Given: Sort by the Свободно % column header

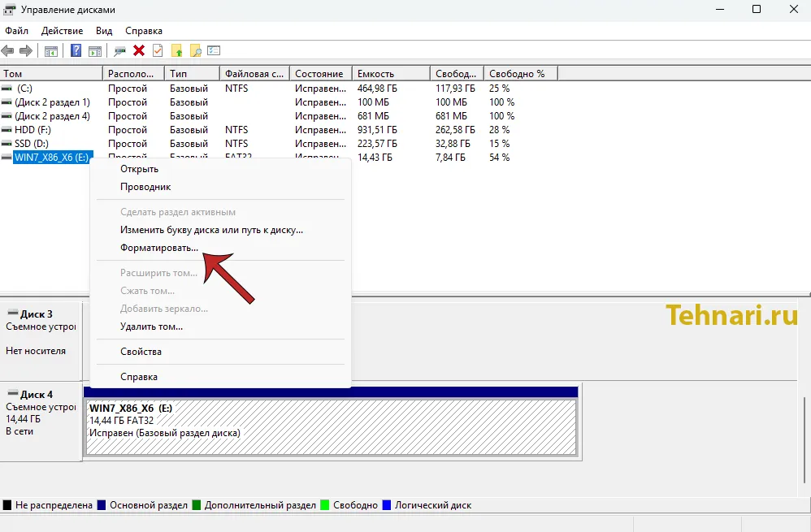Looking at the screenshot, I should click(x=521, y=74).
